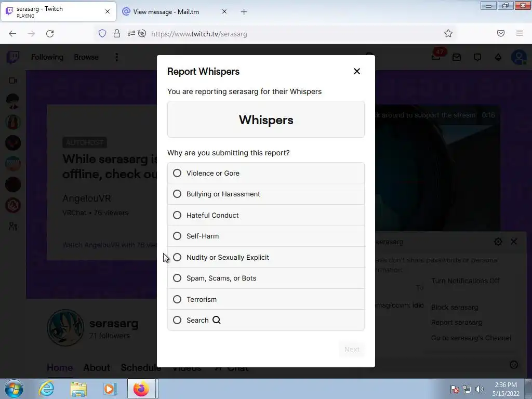Image resolution: width=532 pixels, height=399 pixels.
Task: Click Report serasarg option
Action: pyautogui.click(x=457, y=322)
